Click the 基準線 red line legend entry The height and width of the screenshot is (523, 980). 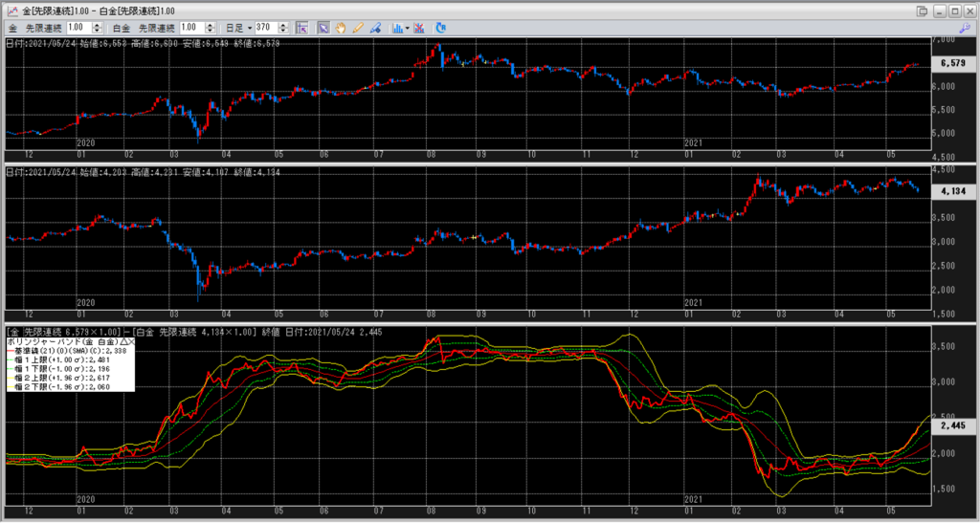[x=66, y=351]
